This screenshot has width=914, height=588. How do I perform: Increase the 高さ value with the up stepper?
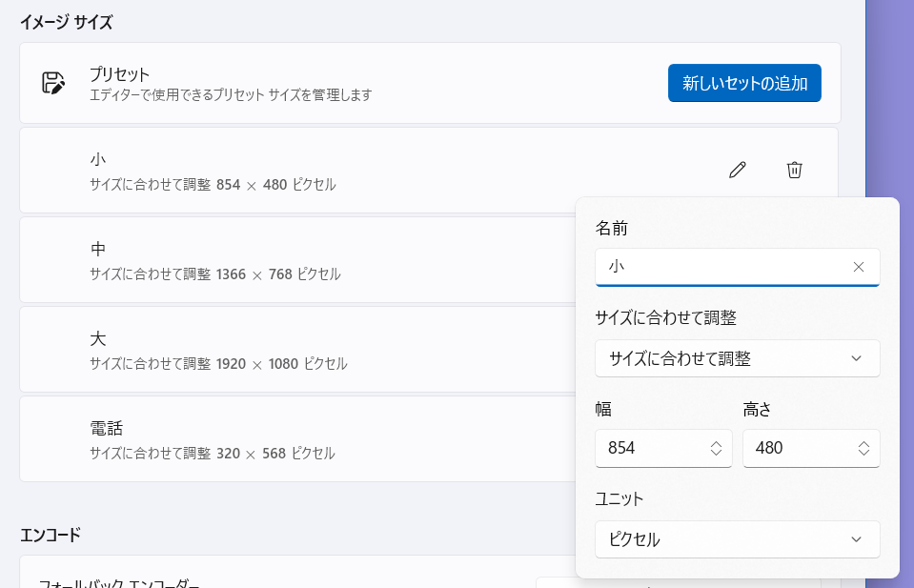point(863,443)
